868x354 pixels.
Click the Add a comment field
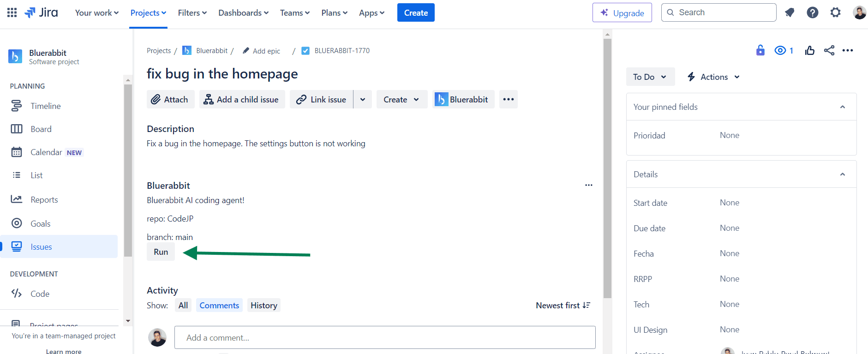(x=384, y=338)
